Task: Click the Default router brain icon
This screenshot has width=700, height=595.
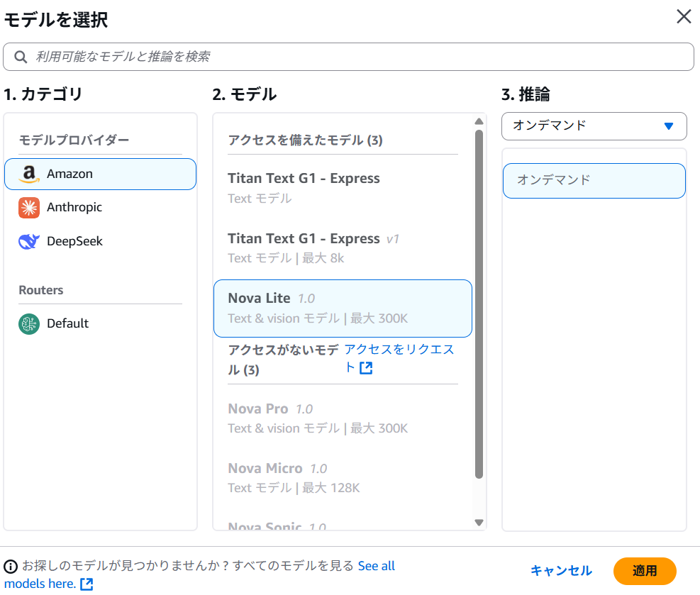Action: [29, 323]
